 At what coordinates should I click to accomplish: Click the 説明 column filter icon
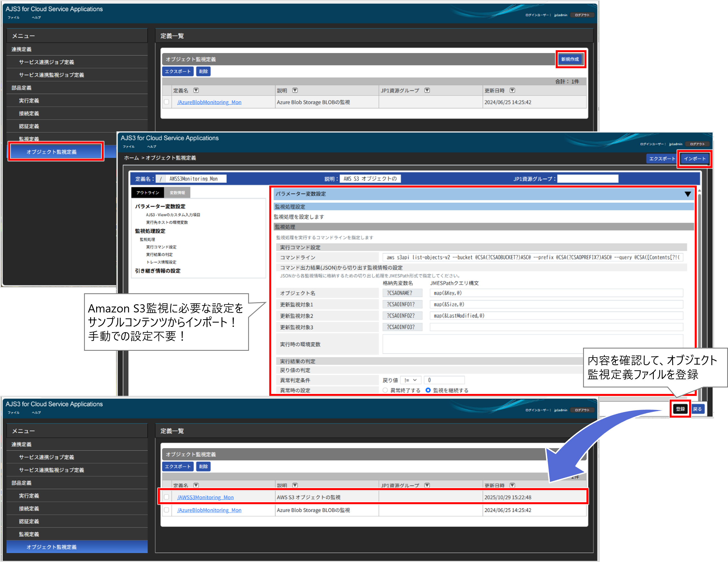pyautogui.click(x=295, y=90)
